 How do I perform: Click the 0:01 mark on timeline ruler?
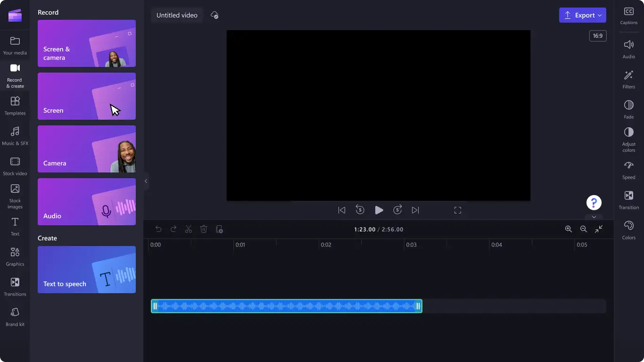[x=240, y=245]
